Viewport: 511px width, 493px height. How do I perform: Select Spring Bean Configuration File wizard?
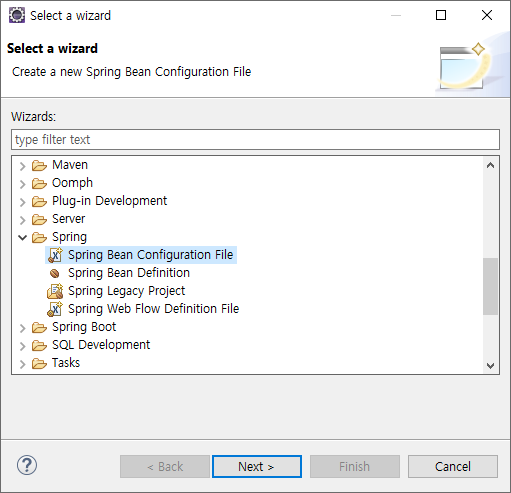[151, 255]
